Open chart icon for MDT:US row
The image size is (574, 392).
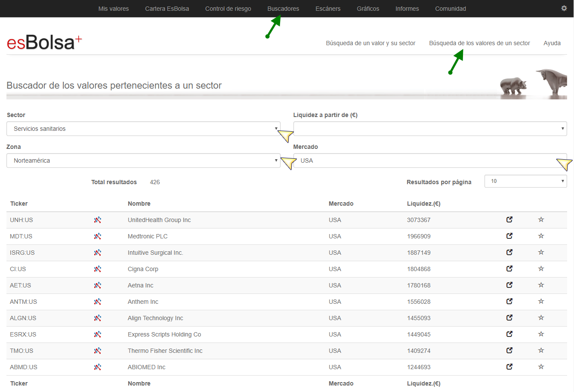98,236
